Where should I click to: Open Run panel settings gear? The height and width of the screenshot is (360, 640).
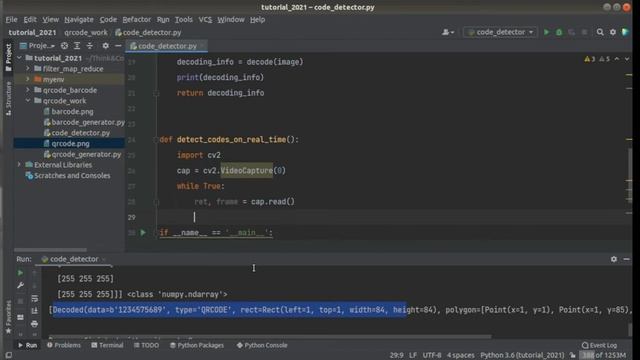pyautogui.click(x=613, y=259)
